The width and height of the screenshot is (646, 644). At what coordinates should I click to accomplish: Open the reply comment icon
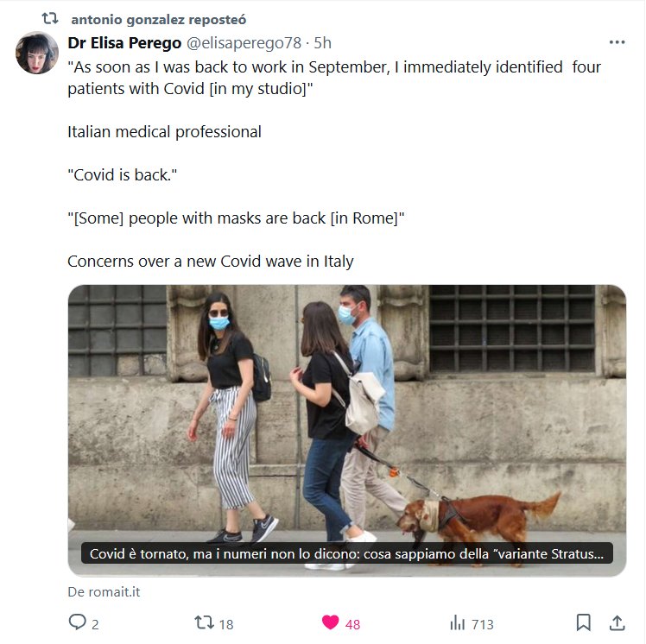[x=77, y=622]
